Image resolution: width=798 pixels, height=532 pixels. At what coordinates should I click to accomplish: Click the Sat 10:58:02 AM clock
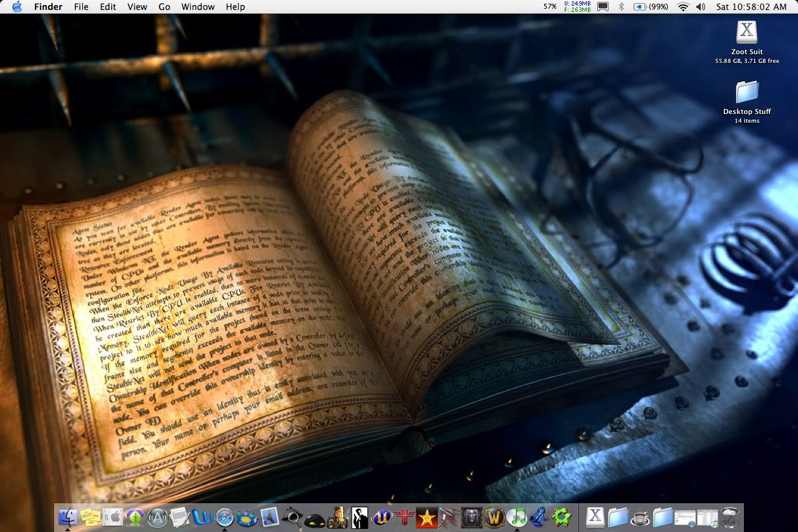(x=751, y=7)
